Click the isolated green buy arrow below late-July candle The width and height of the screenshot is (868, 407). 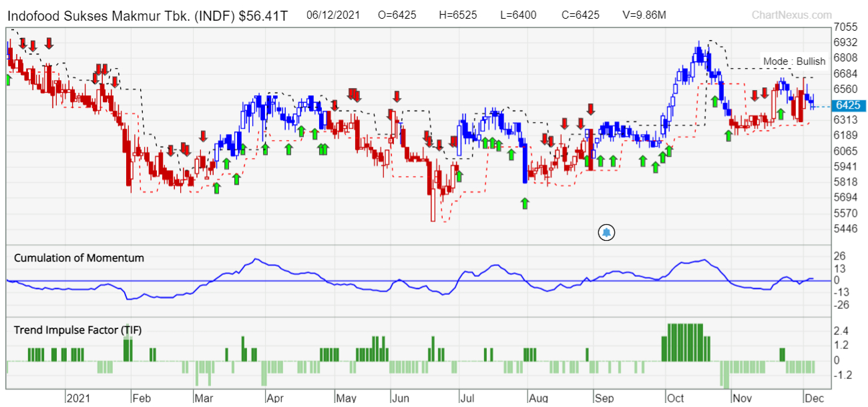point(525,203)
